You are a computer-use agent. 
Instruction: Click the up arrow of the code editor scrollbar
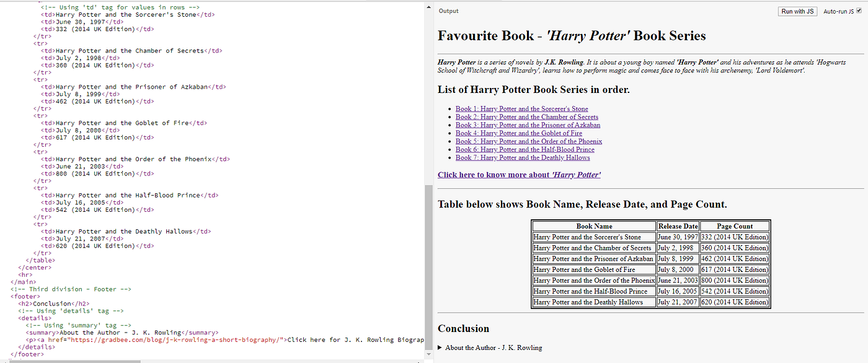point(428,6)
